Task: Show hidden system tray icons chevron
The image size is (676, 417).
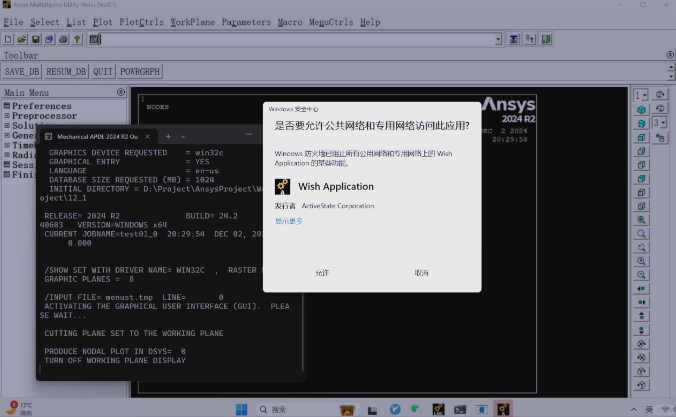Action: 633,410
